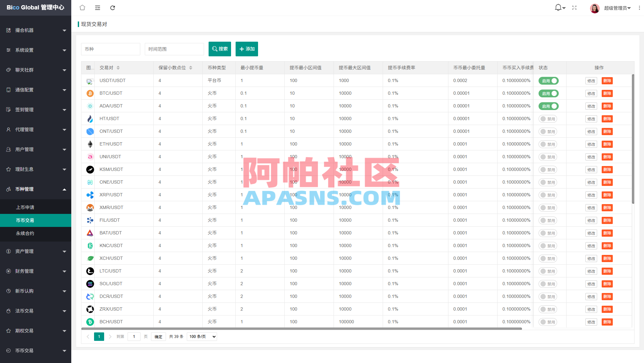Image resolution: width=644 pixels, height=363 pixels.
Task: Refresh the page using the reload icon
Action: click(113, 7)
